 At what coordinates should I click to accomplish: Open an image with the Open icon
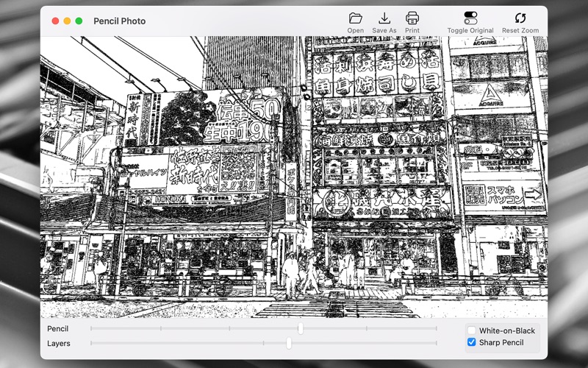pyautogui.click(x=355, y=18)
